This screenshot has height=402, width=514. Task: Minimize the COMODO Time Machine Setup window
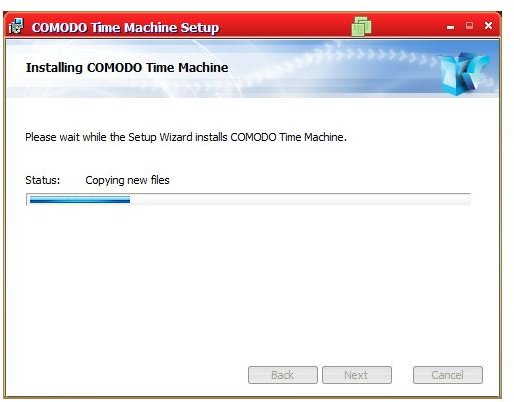coord(450,27)
